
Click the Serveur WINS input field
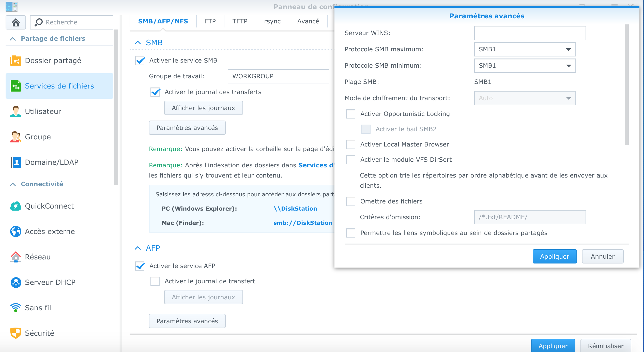(530, 33)
